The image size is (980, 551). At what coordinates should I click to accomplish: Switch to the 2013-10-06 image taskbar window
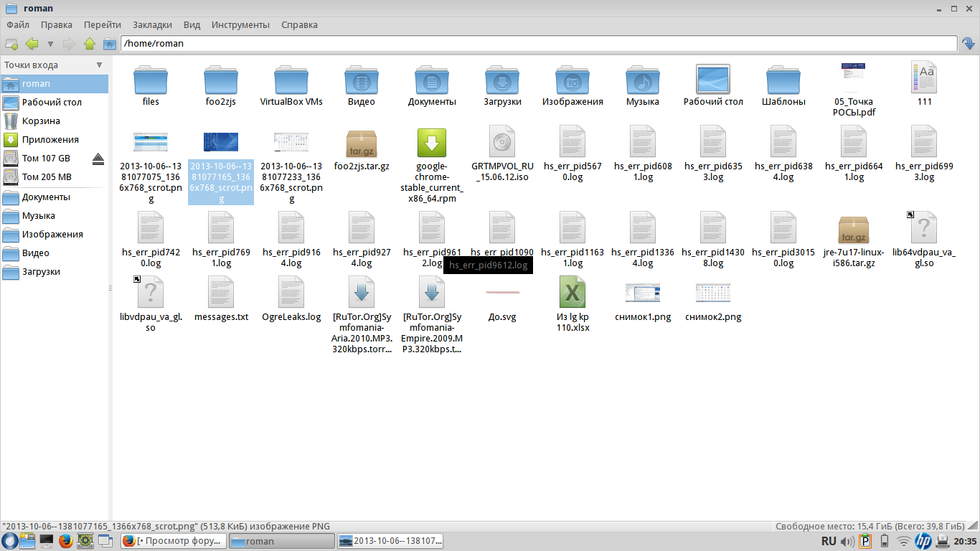[x=390, y=541]
